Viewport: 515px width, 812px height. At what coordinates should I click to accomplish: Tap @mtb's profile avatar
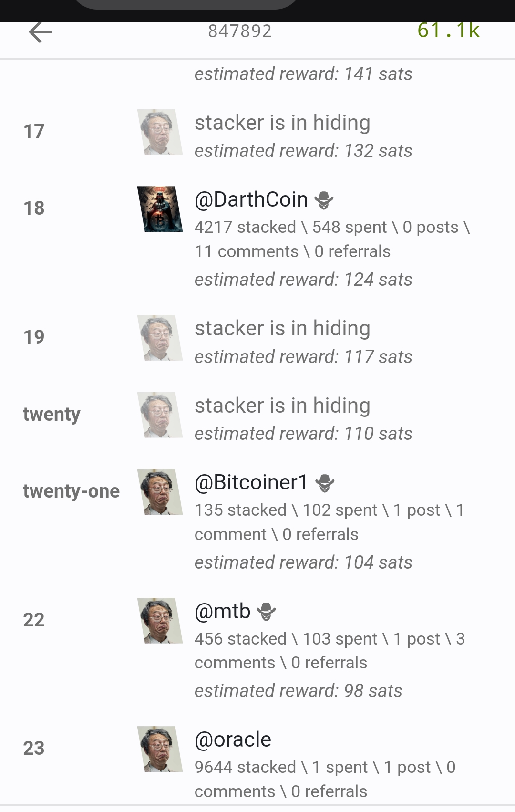(x=160, y=621)
